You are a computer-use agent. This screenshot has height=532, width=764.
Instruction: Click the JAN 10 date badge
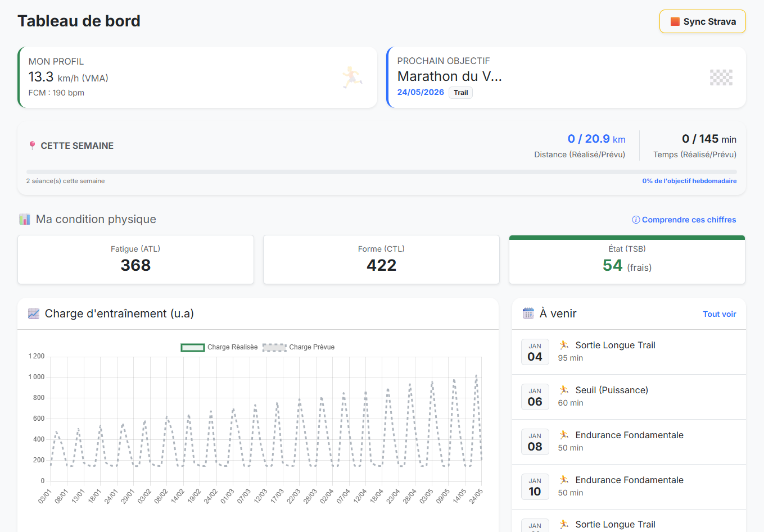coord(535,486)
